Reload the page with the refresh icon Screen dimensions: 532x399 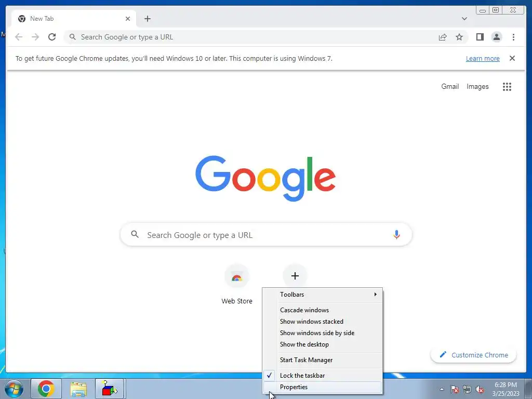pos(52,37)
